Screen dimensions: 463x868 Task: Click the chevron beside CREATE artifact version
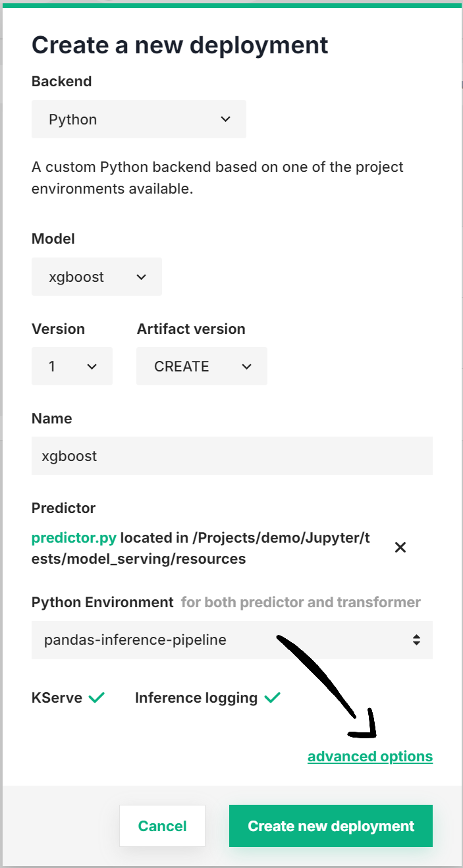coord(247,367)
